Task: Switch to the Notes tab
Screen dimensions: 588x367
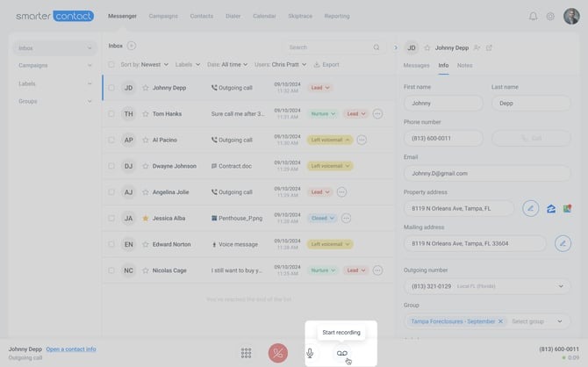Action: click(464, 65)
